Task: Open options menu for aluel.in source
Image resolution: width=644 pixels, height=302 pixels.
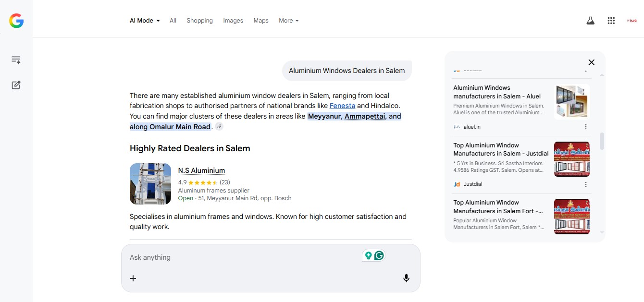Action: 586,127
